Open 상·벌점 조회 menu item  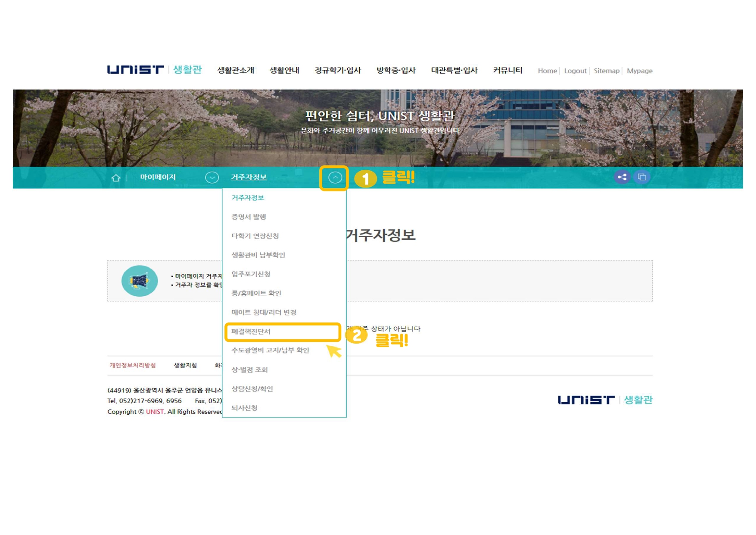pos(249,370)
